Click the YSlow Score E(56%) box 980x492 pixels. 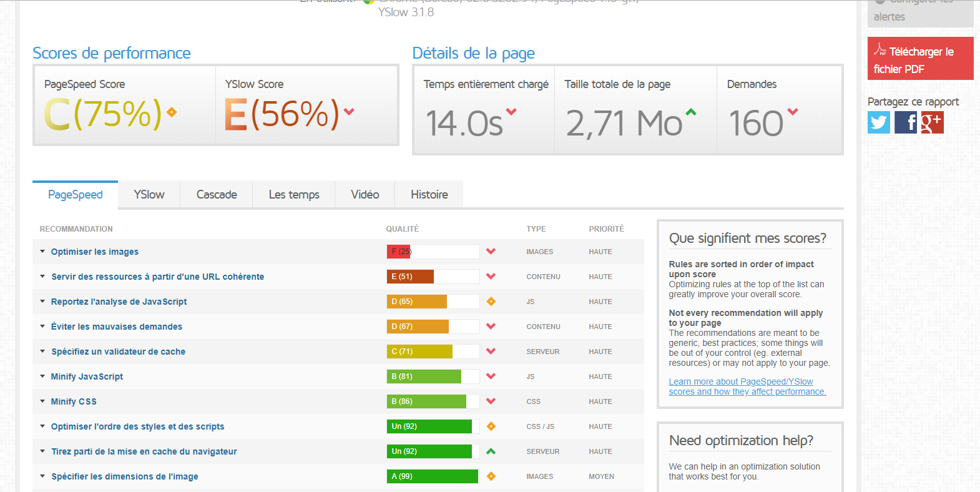pos(306,105)
